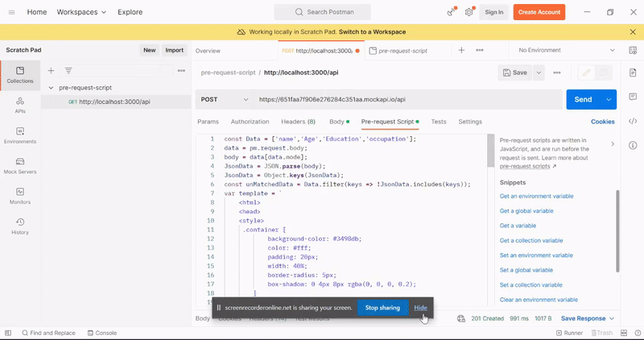Open the Environments sidebar panel

[20, 135]
